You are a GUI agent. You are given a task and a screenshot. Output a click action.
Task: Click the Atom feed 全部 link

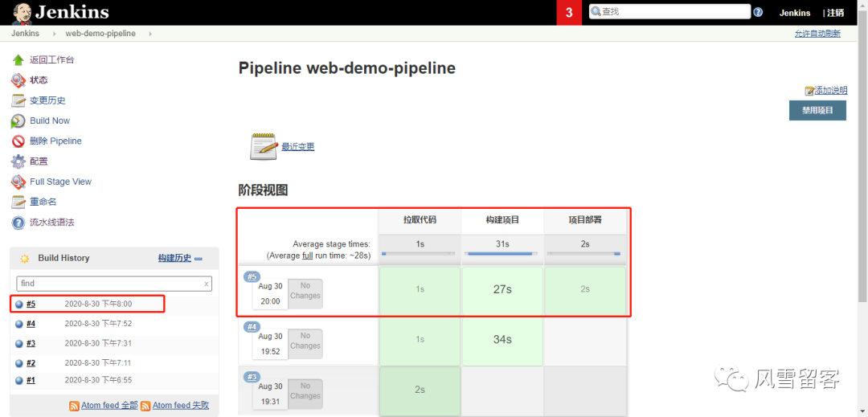109,406
